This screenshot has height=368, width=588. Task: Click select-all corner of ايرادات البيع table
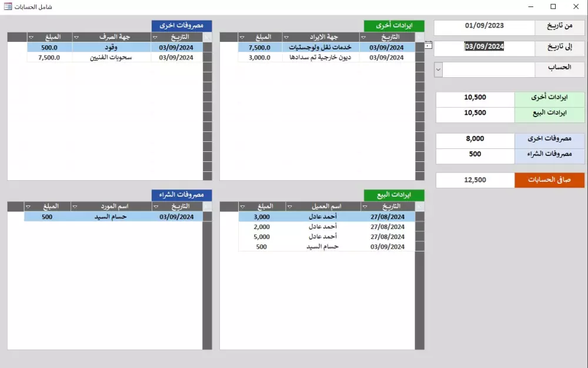coord(420,206)
